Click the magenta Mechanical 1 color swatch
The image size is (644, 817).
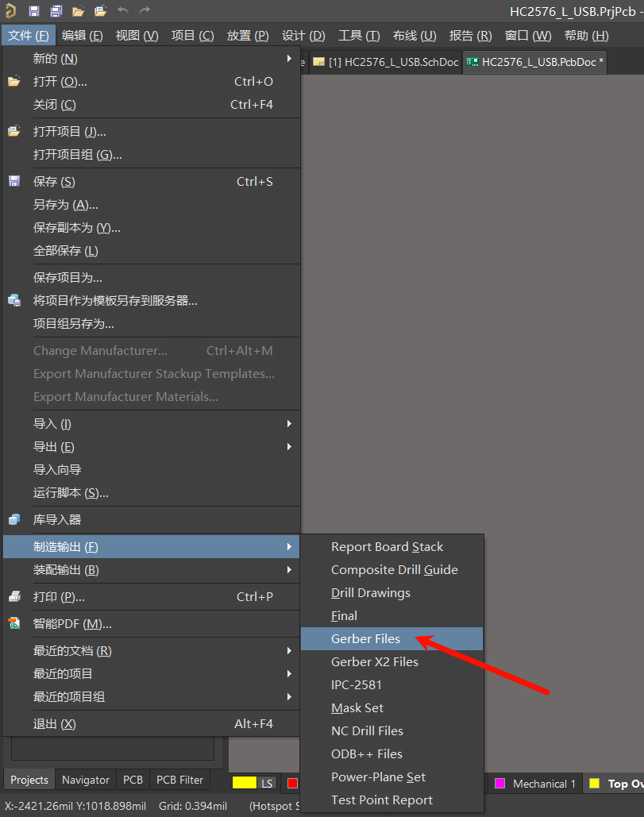point(499,783)
